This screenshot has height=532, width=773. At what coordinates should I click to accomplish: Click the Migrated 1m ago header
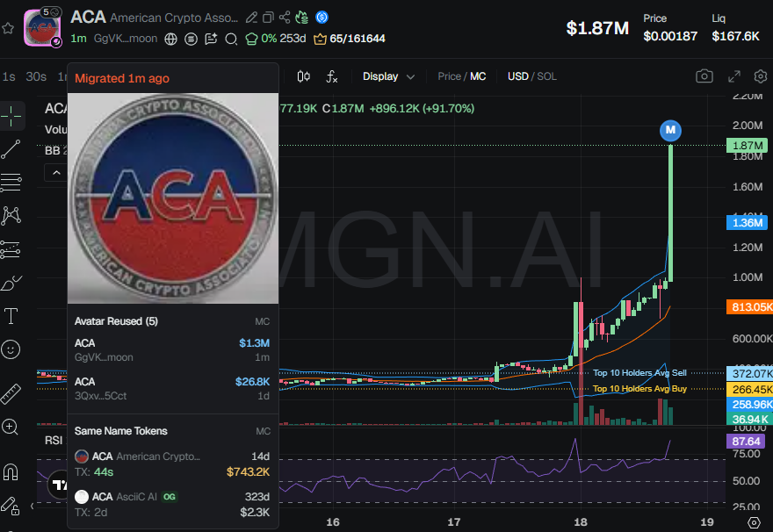122,78
